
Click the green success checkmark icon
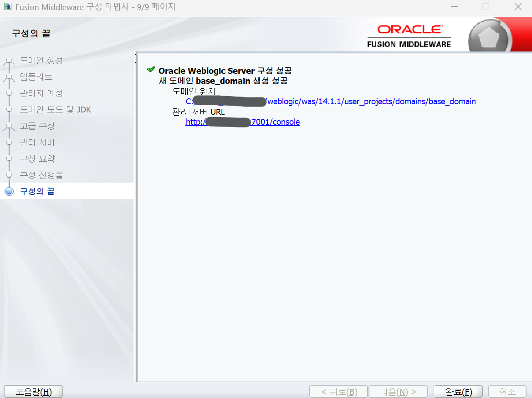pos(151,69)
